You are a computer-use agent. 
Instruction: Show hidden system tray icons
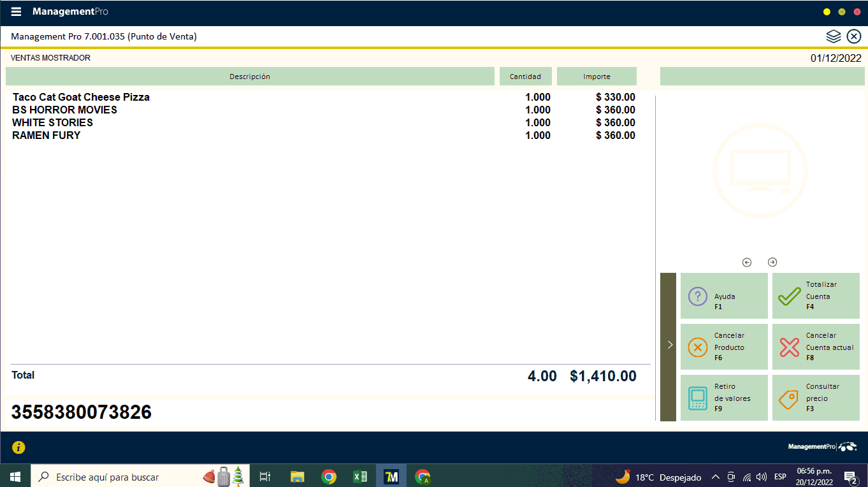pyautogui.click(x=716, y=477)
